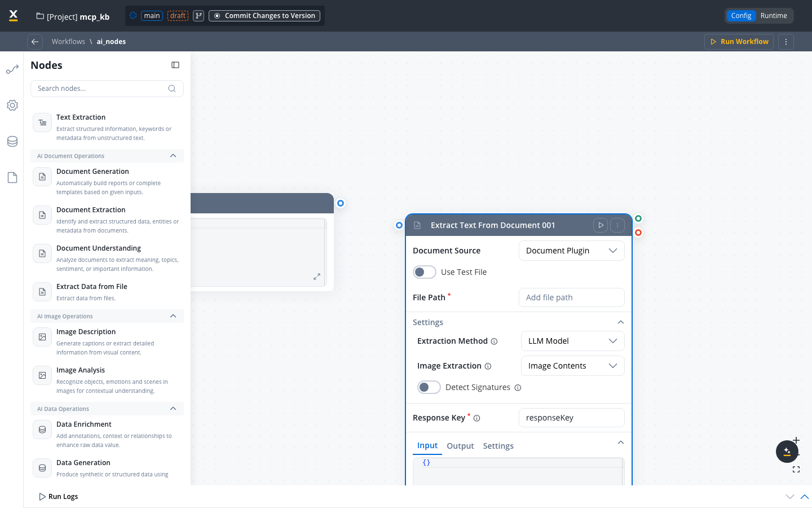Viewport: 812px width, 508px height.
Task: Click the fullscreen icon on canvas
Action: [x=796, y=470]
